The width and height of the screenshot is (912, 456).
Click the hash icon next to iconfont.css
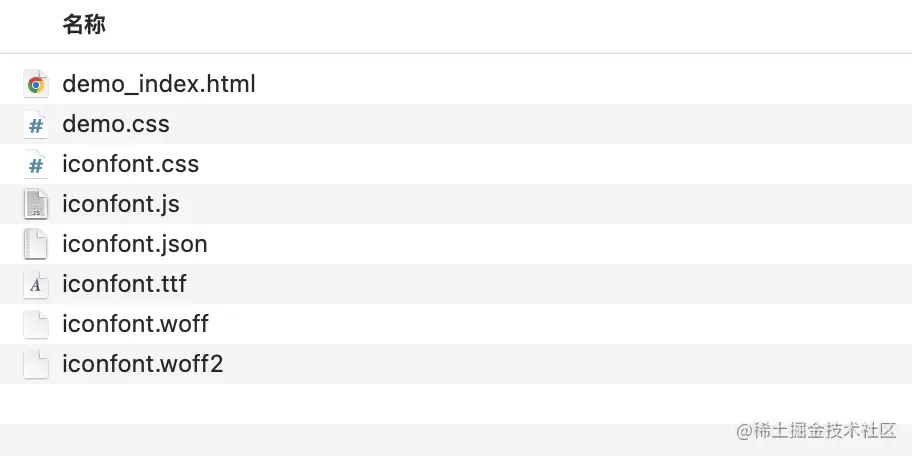[36, 165]
